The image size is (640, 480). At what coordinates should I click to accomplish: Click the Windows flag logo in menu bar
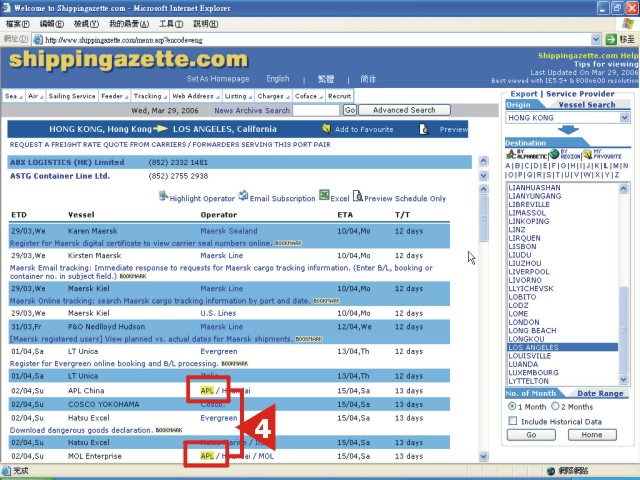point(628,24)
